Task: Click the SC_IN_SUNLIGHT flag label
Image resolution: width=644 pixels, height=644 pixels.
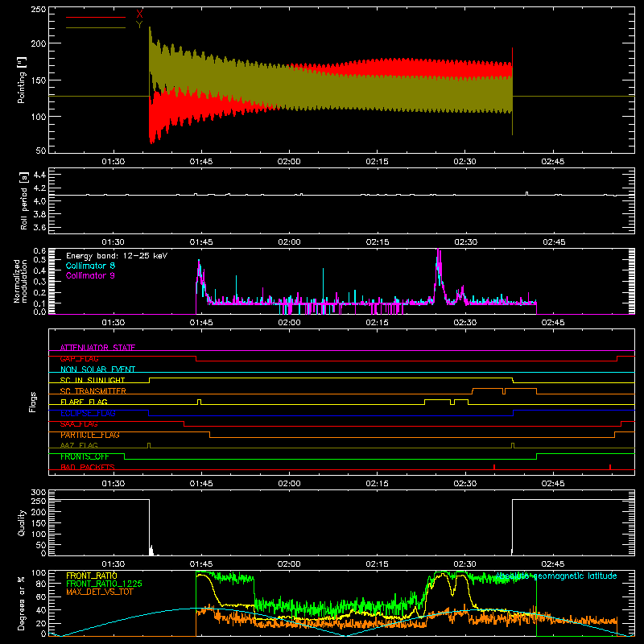Action: coord(93,380)
